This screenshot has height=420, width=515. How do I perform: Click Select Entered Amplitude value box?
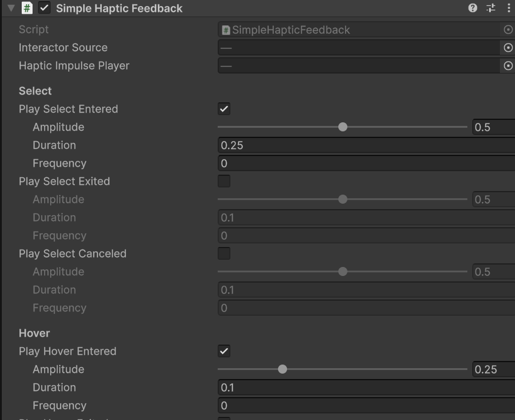[x=493, y=127]
